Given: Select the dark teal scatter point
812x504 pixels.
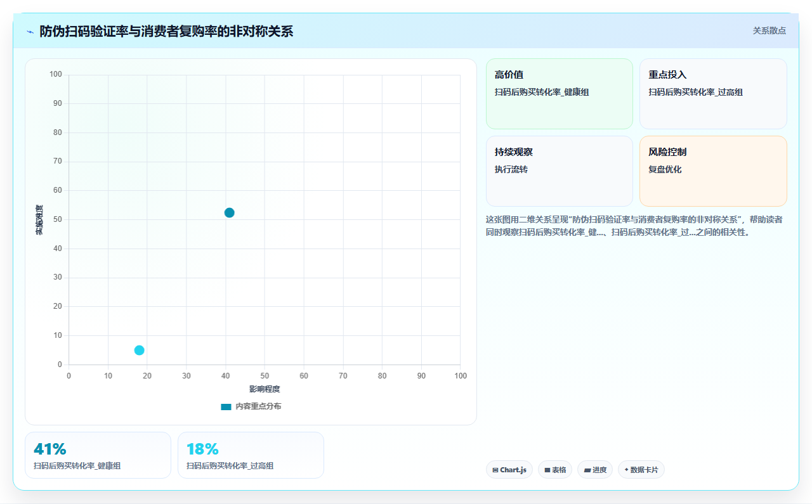Looking at the screenshot, I should pos(229,212).
